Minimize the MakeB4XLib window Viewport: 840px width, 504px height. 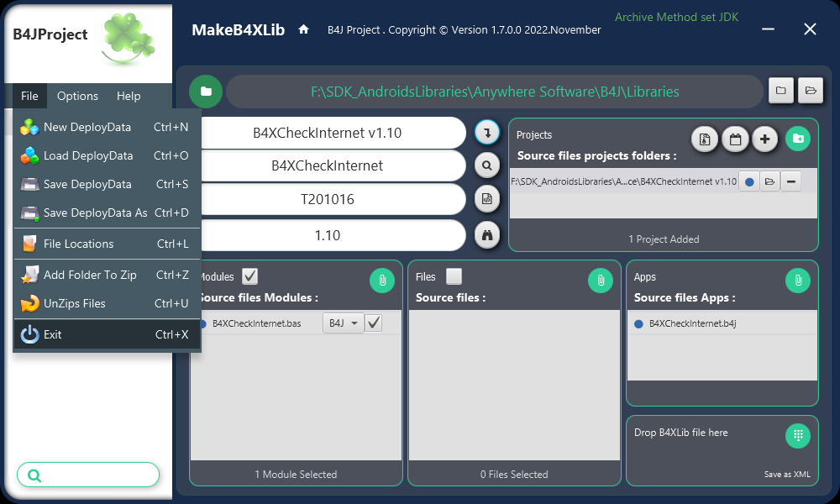click(768, 29)
